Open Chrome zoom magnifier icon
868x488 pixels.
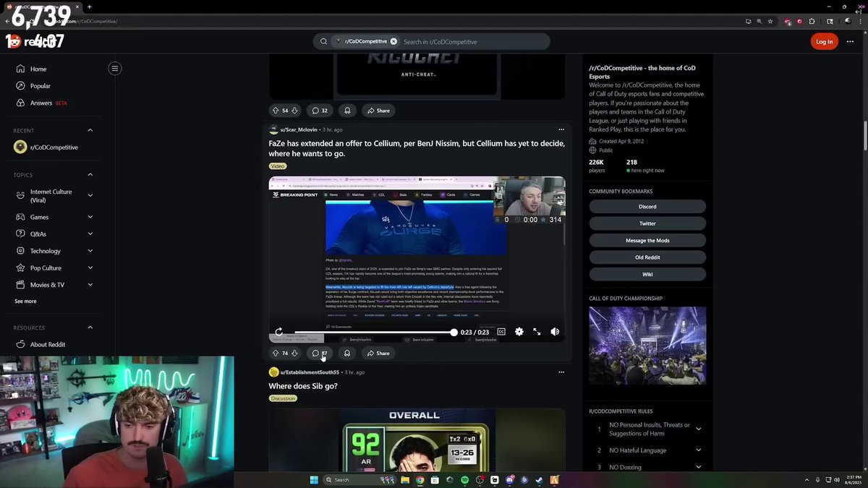[759, 22]
